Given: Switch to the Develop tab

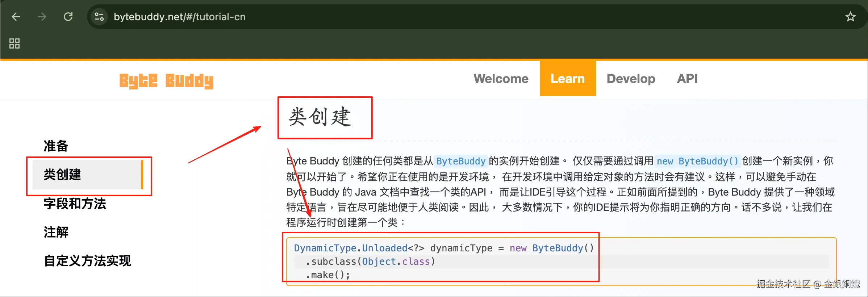Looking at the screenshot, I should coord(631,79).
